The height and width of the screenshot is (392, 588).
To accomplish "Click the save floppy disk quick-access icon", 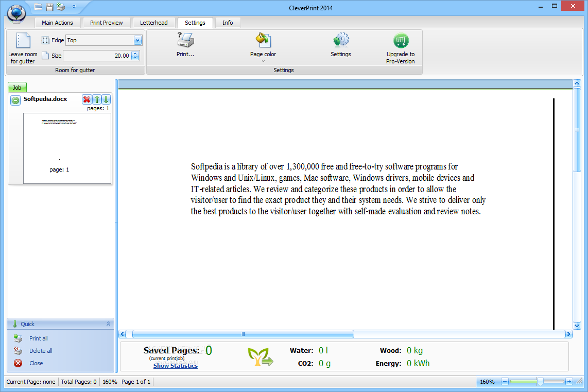I will pos(49,6).
